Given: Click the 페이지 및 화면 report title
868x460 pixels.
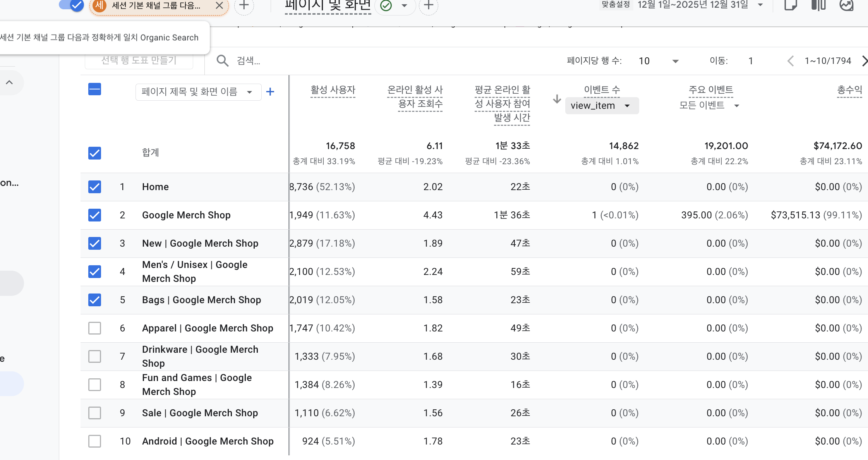Looking at the screenshot, I should pos(328,5).
